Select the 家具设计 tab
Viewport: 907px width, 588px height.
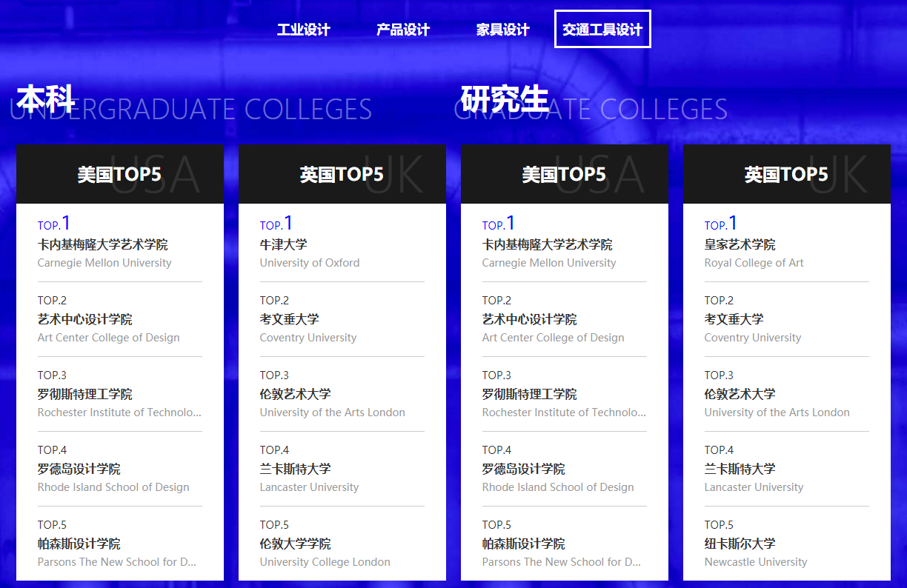click(x=503, y=30)
